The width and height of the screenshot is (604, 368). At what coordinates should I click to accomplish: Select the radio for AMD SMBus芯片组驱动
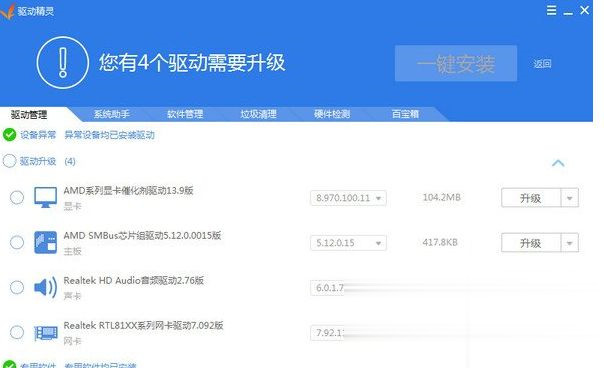[17, 242]
